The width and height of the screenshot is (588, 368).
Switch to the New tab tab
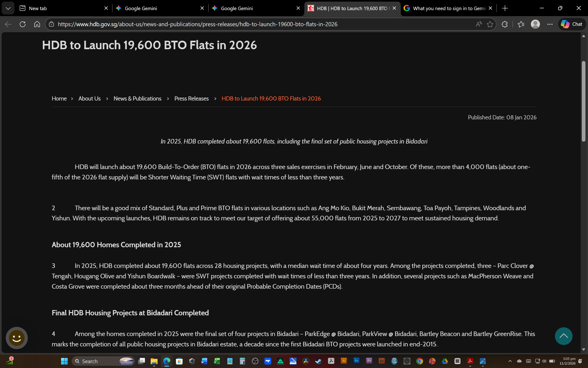pos(64,8)
